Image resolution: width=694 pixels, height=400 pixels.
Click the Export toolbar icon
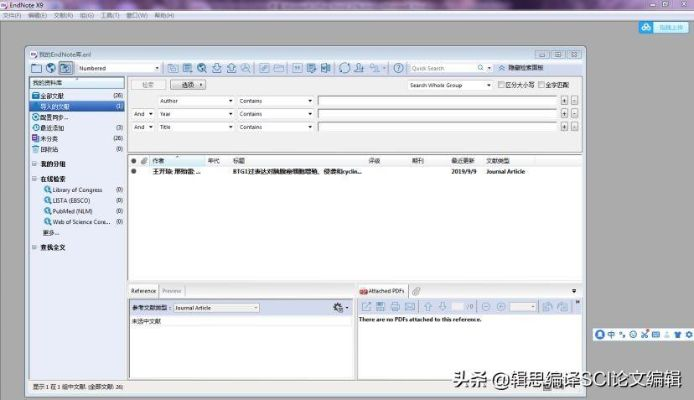[231, 68]
